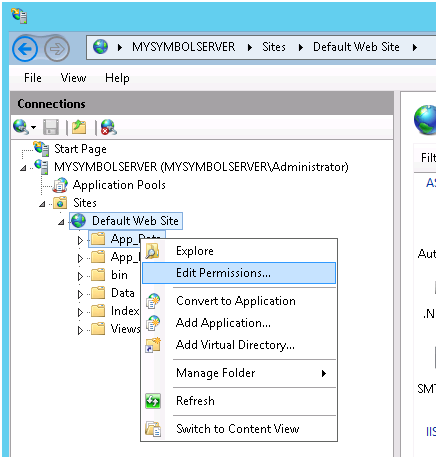The image size is (436, 459).
Task: Click Default Web Site in breadcrumb
Action: coord(356,47)
